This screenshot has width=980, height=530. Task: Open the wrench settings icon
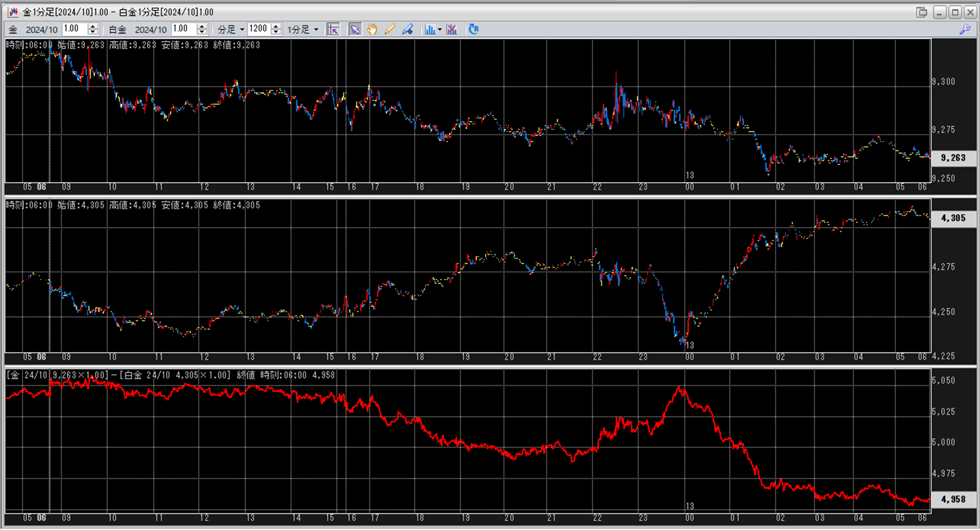[x=964, y=30]
